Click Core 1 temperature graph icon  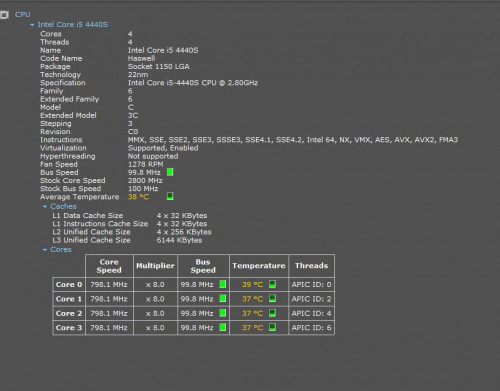pos(272,298)
